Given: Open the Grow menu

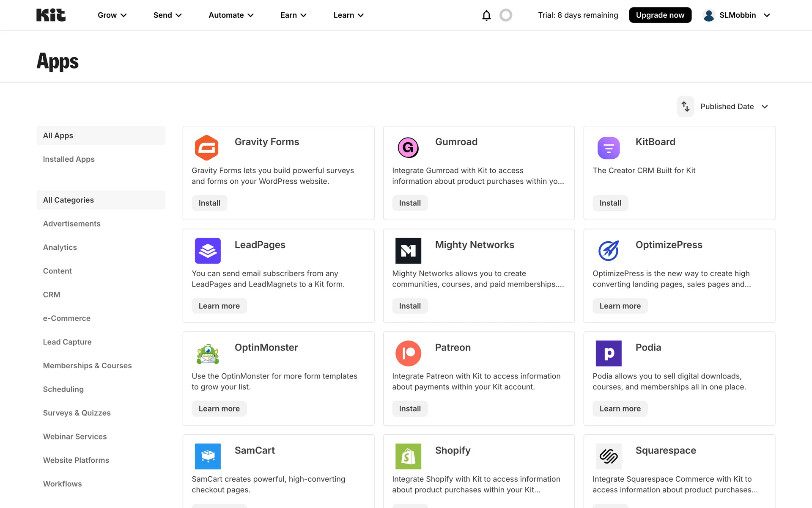Looking at the screenshot, I should coord(112,15).
